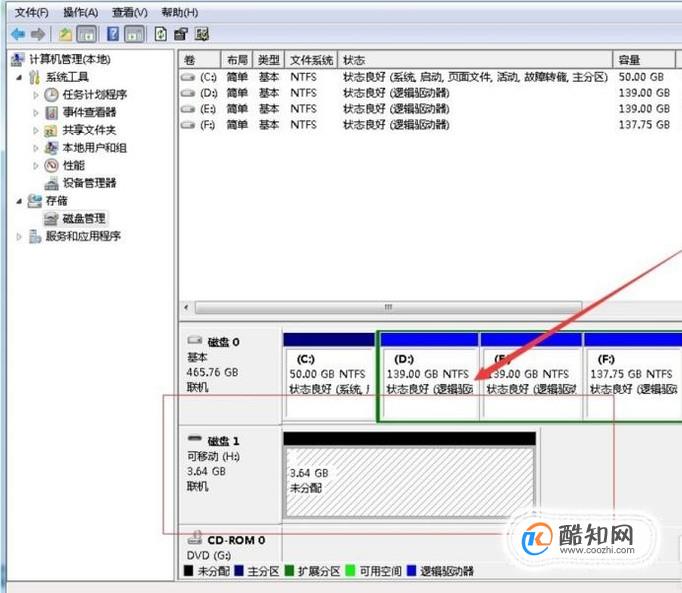Click the 状态 column header
The image size is (682, 593).
coord(475,60)
